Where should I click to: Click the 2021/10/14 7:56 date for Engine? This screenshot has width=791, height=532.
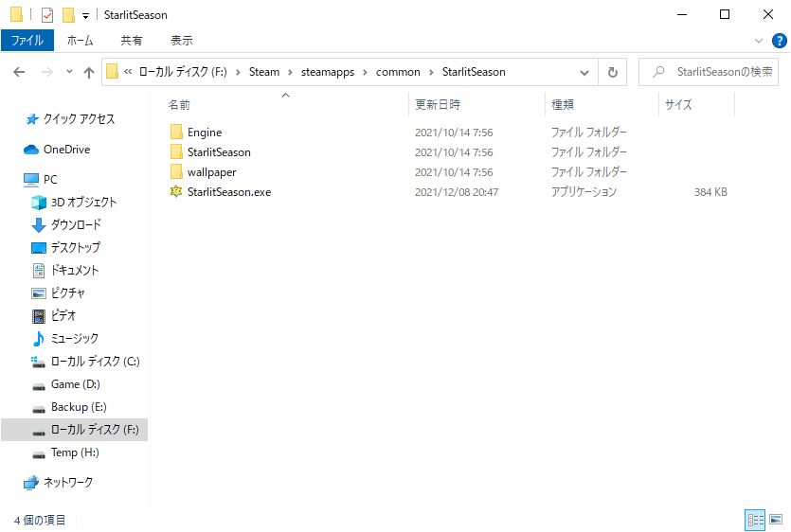[454, 133]
